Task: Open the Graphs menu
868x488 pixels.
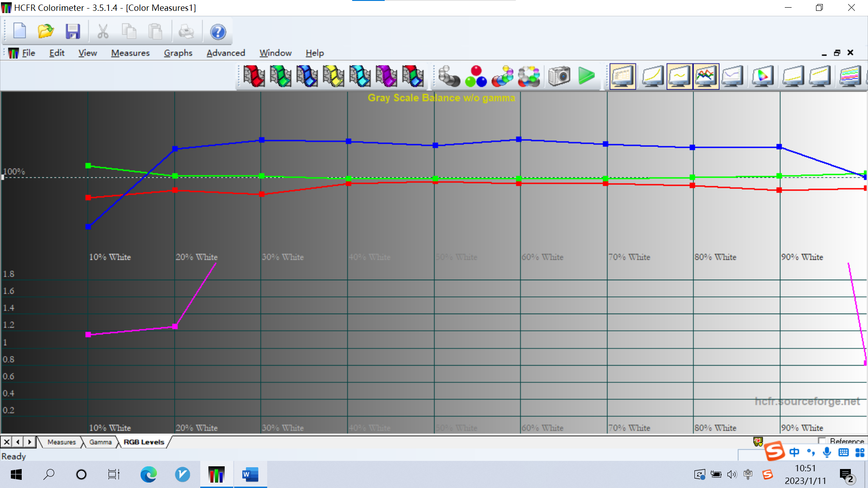Action: tap(178, 53)
